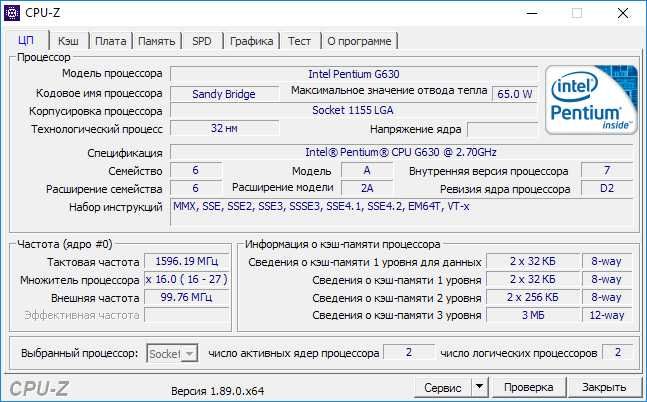647x402 pixels.
Task: Click the Расширение семейства value 6
Action: pyautogui.click(x=196, y=188)
